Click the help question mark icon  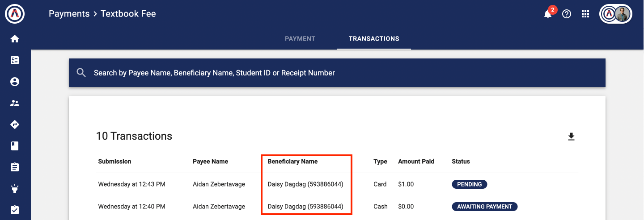pyautogui.click(x=567, y=14)
